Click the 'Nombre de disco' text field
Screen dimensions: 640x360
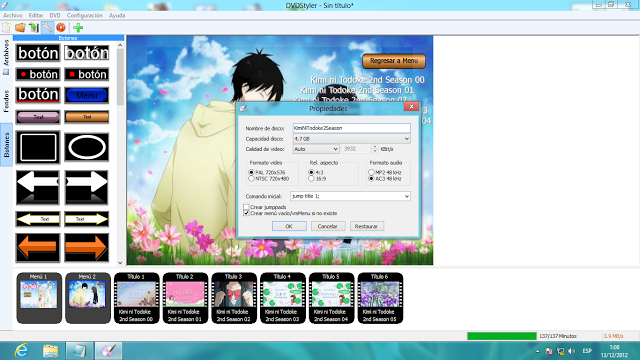click(x=351, y=128)
